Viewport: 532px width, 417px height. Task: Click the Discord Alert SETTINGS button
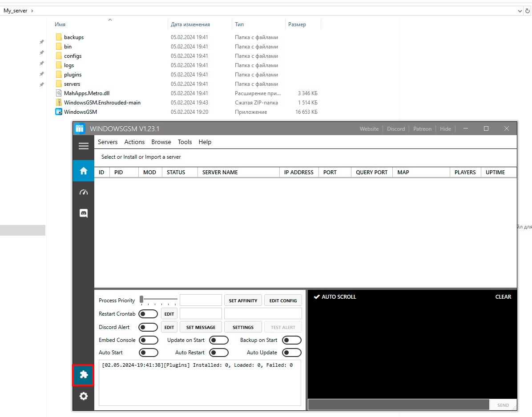click(x=243, y=327)
